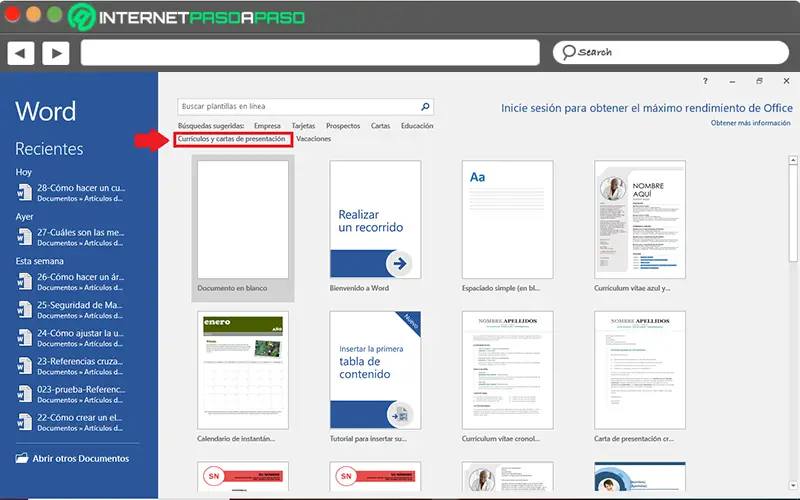Choose the Carta de presentación template
This screenshot has height=500, width=800.
click(640, 377)
